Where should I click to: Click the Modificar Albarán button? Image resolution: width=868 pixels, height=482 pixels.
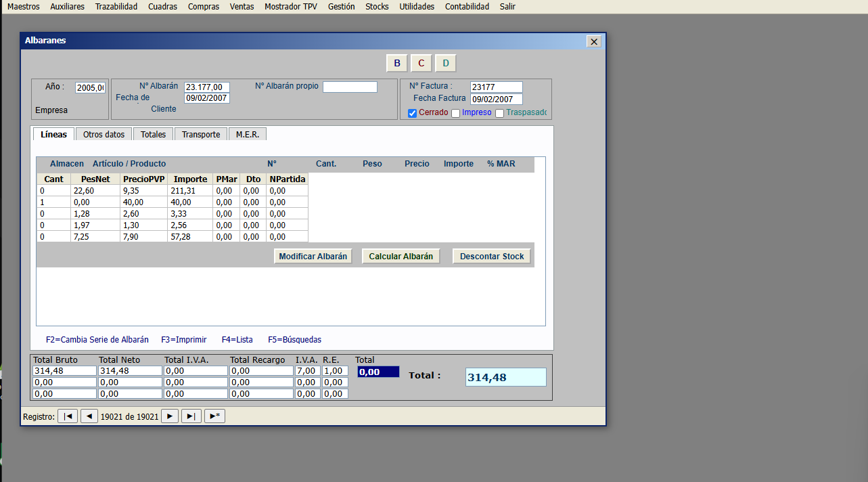(x=313, y=257)
